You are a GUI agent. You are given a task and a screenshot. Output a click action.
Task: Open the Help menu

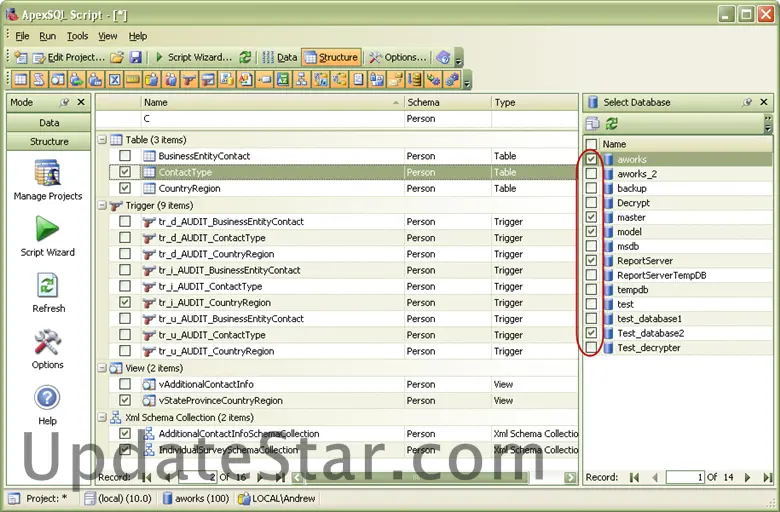coord(138,36)
